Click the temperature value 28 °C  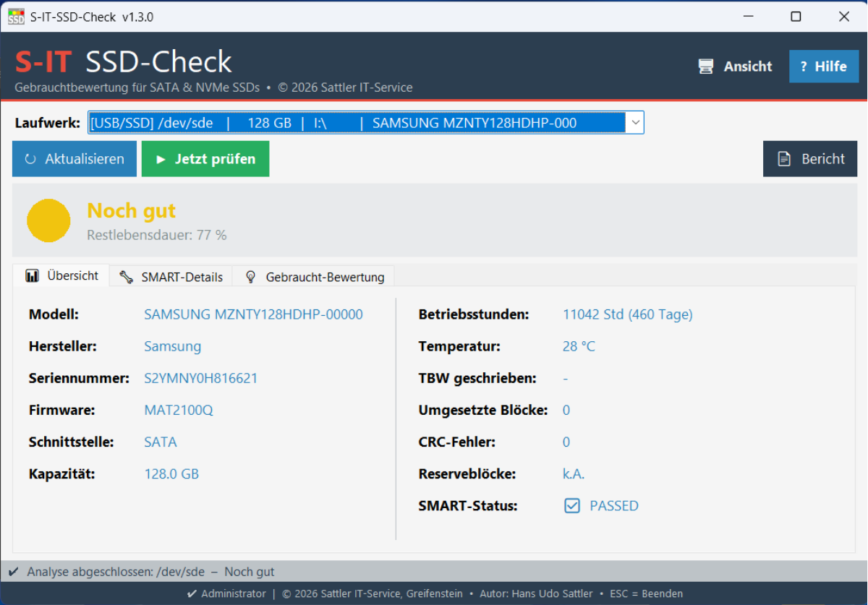(579, 346)
